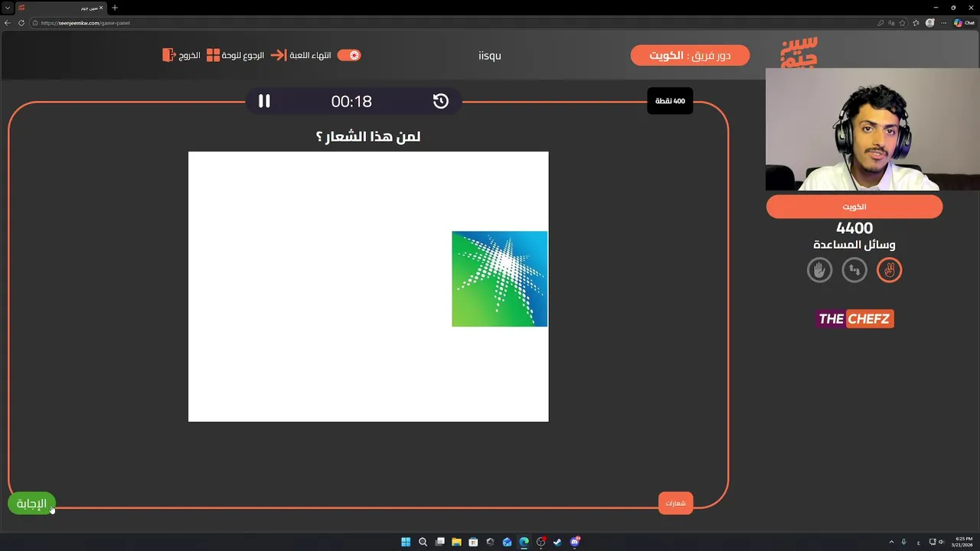This screenshot has height=551, width=980.
Task: Click the وسائل المساعدة label
Action: click(854, 245)
